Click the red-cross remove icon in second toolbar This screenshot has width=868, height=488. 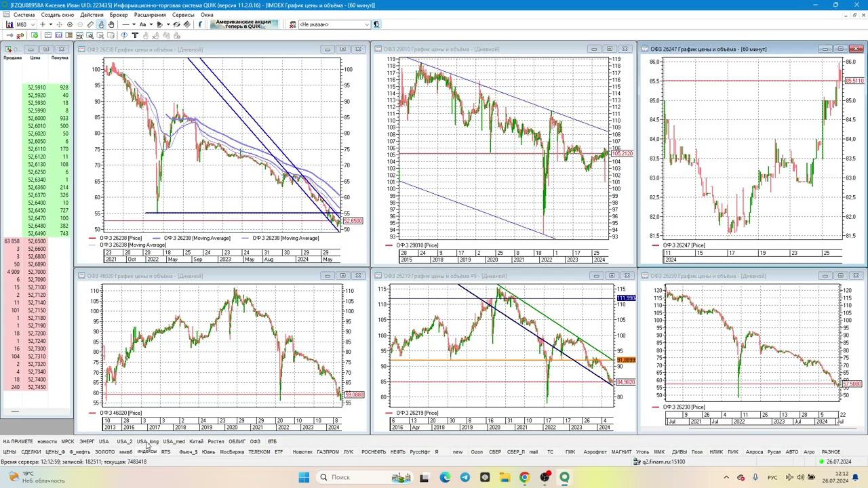[x=20, y=35]
